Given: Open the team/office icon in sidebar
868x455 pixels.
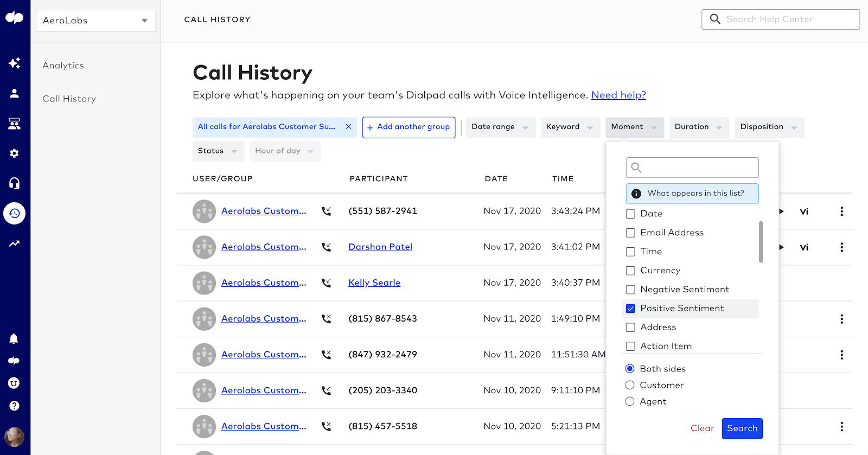Looking at the screenshot, I should tap(15, 124).
